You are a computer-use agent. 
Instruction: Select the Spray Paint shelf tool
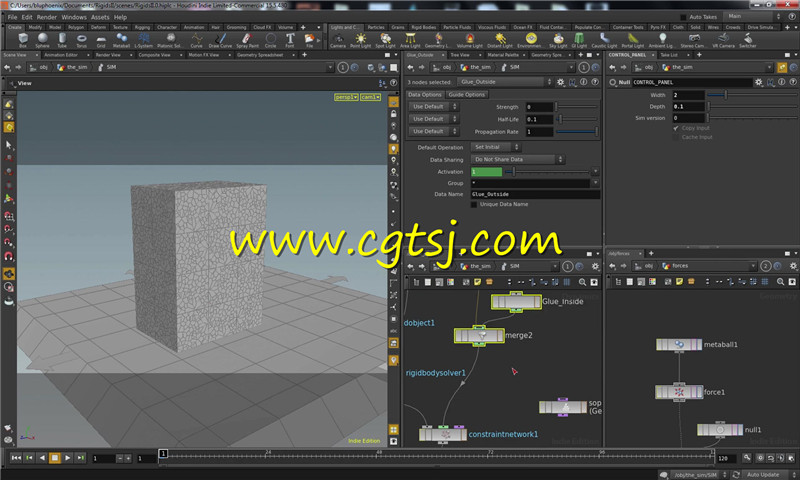247,40
